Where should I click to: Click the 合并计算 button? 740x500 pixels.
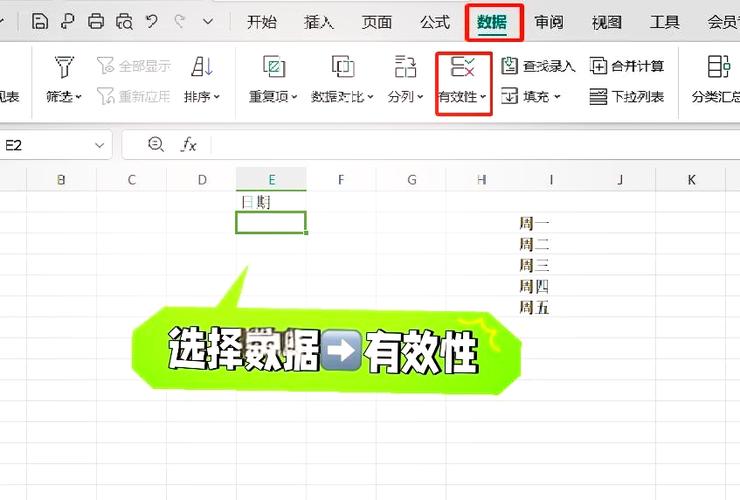pos(627,66)
